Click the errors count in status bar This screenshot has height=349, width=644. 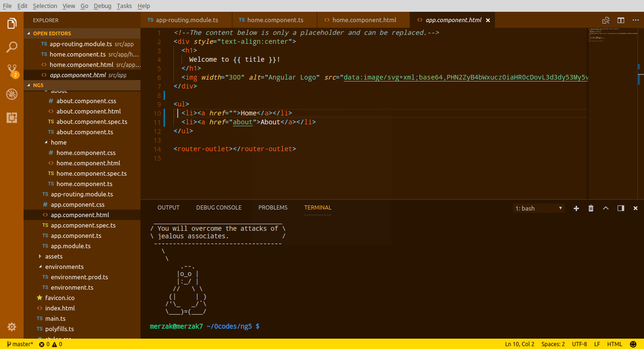point(44,344)
